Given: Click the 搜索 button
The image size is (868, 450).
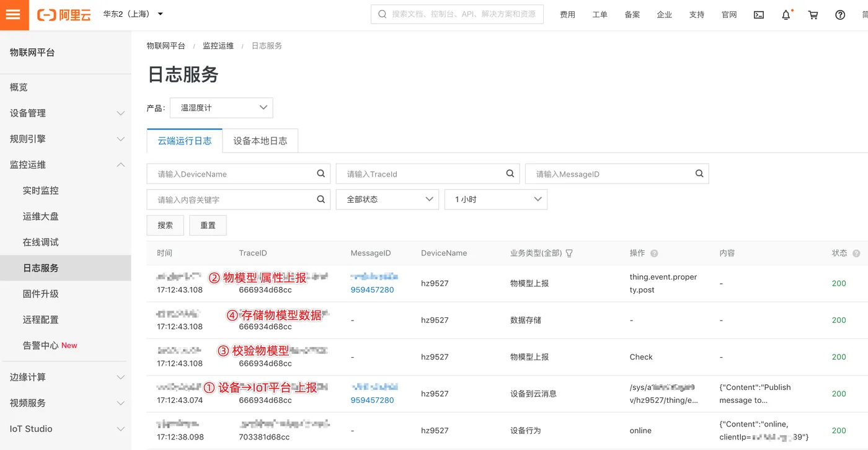Looking at the screenshot, I should tap(165, 225).
